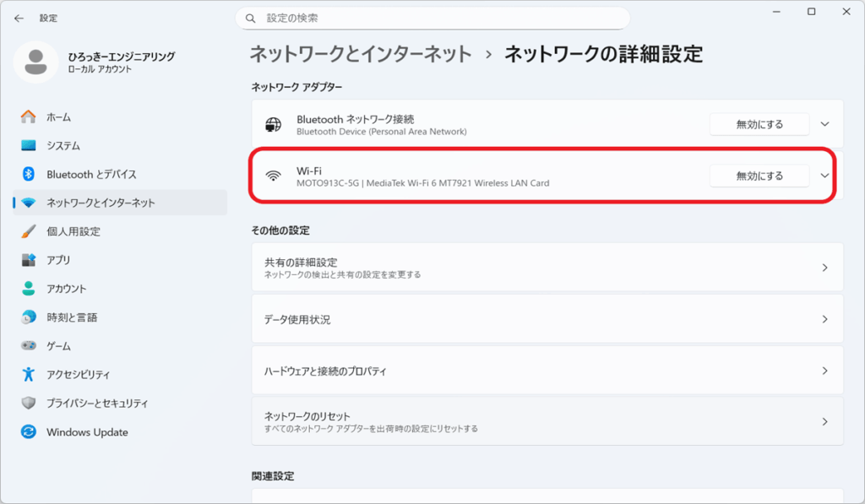Click the Windows Update sync icon

(x=28, y=431)
